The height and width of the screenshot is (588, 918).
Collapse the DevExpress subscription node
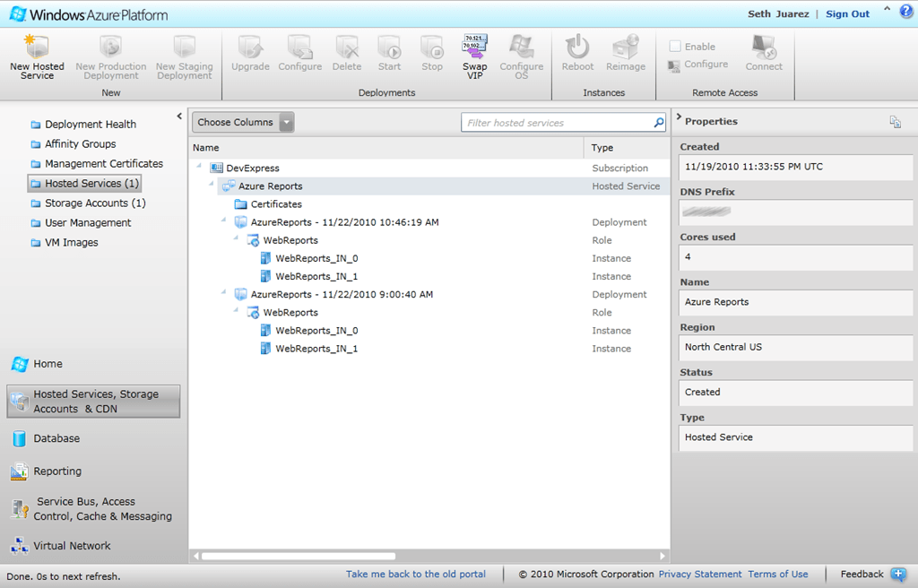click(x=199, y=167)
